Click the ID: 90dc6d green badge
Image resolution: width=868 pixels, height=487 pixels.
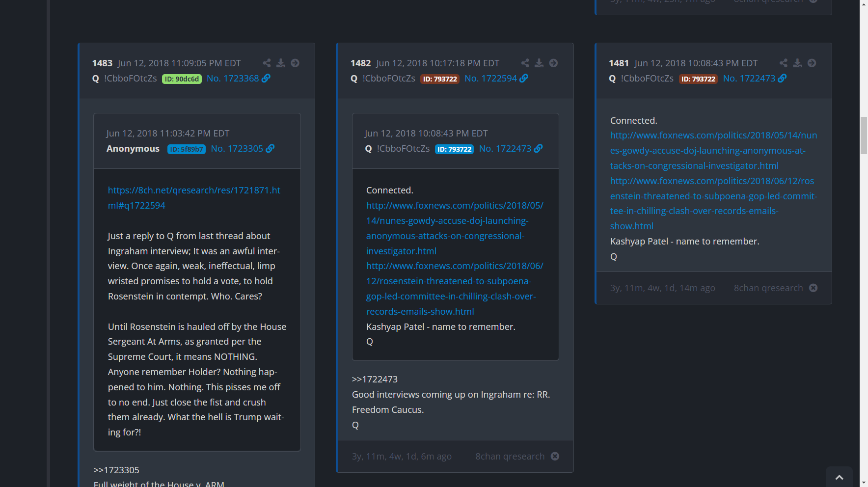[182, 79]
